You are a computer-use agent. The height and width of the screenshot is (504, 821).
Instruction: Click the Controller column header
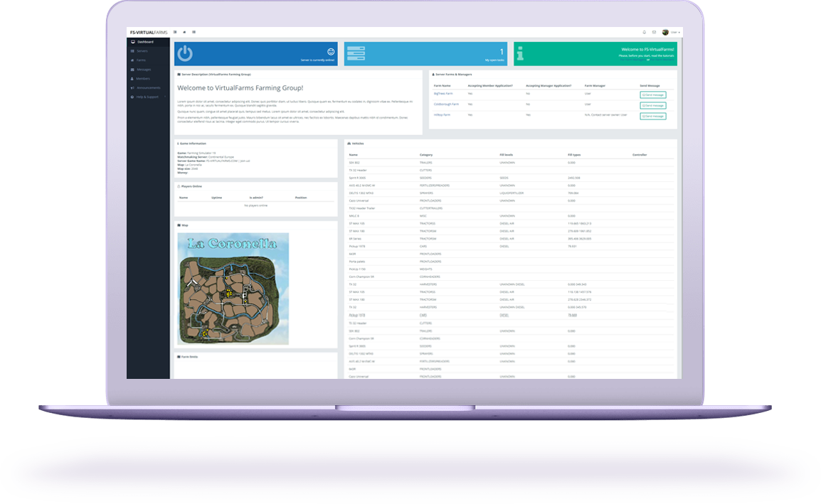pyautogui.click(x=640, y=155)
